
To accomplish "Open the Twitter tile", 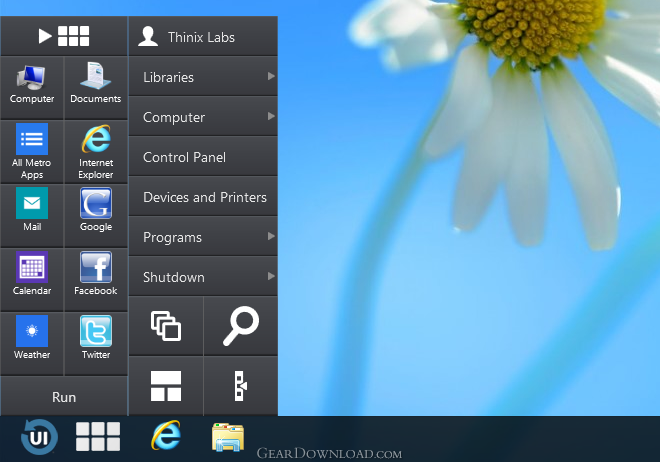I will 96,343.
